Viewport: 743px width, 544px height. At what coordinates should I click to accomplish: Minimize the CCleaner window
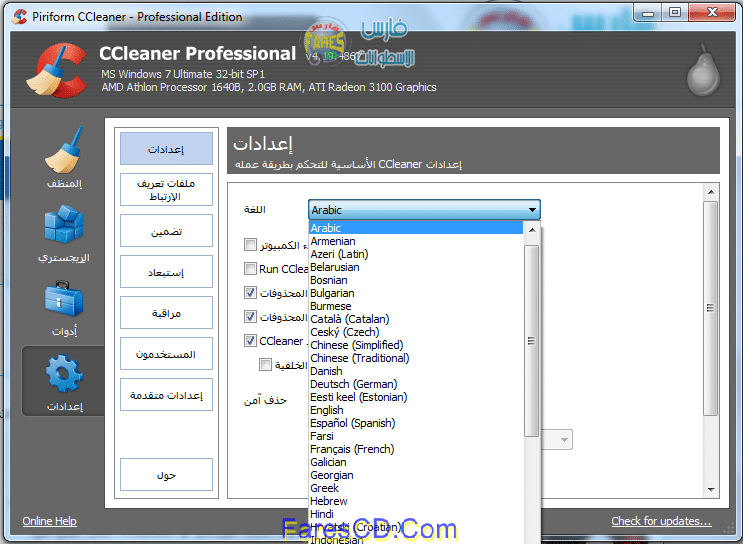(x=648, y=13)
